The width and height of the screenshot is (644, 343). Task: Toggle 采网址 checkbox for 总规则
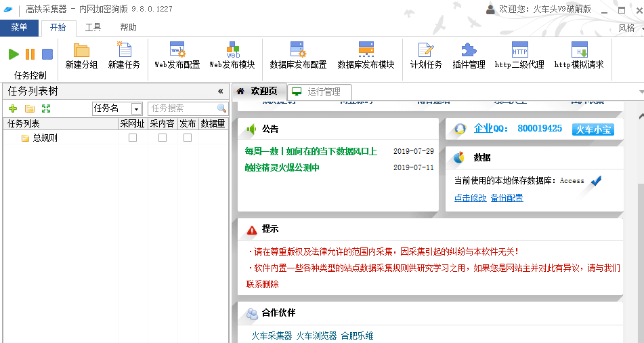[133, 138]
